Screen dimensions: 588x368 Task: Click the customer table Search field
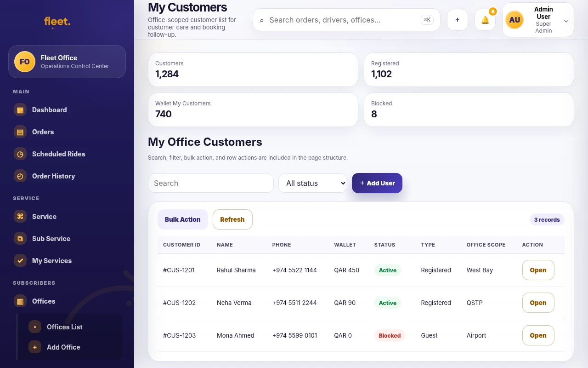point(211,183)
